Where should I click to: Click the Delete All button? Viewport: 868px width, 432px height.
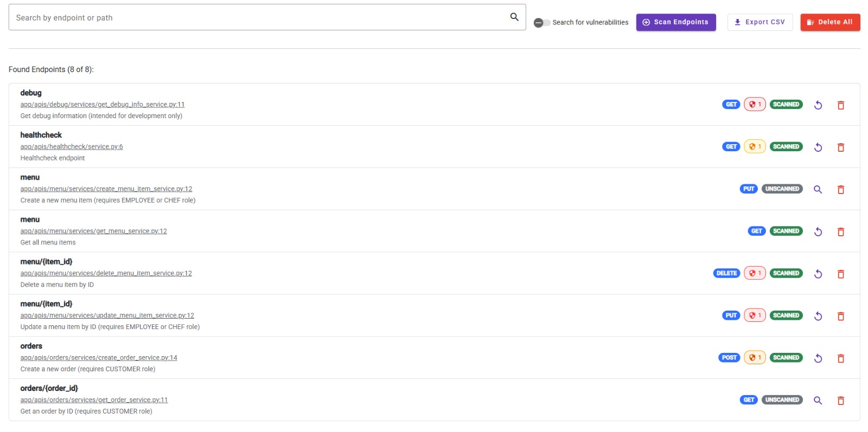830,22
